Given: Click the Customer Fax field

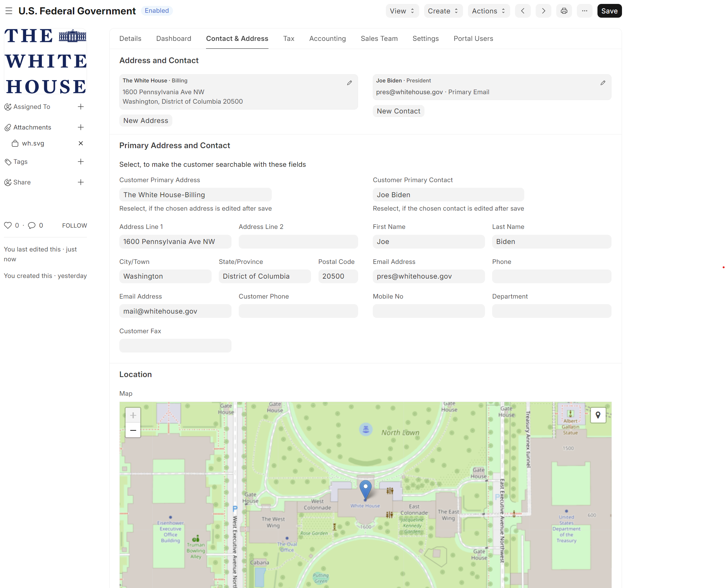Looking at the screenshot, I should [x=175, y=345].
